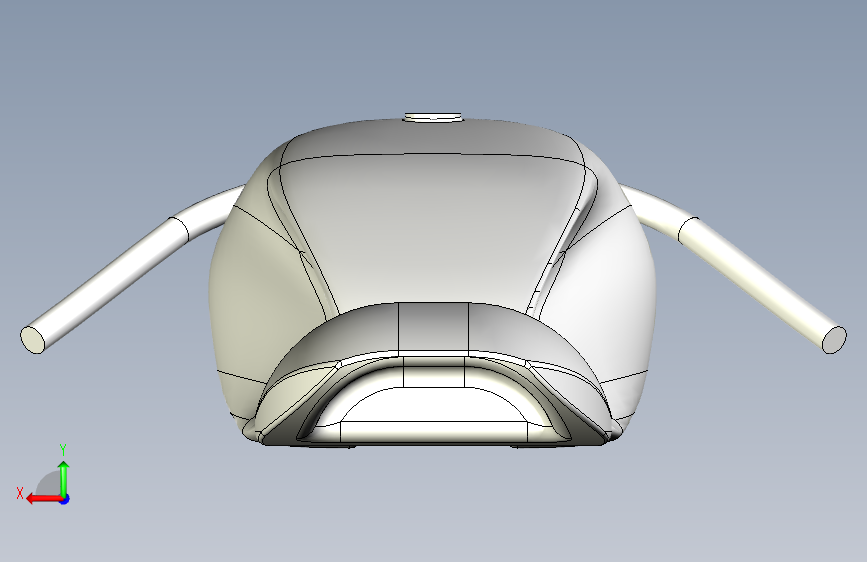Select the right handlebar tube end cap
867x562 pixels.
point(834,340)
